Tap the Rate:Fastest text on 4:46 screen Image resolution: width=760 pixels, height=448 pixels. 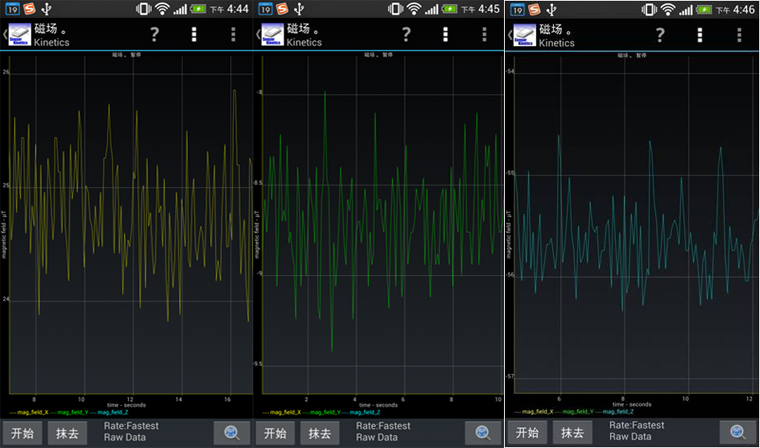(x=637, y=426)
